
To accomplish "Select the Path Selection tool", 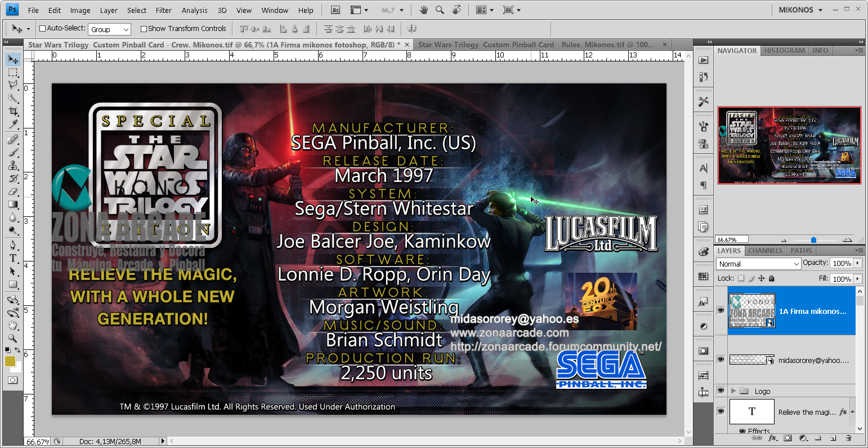I will point(13,271).
